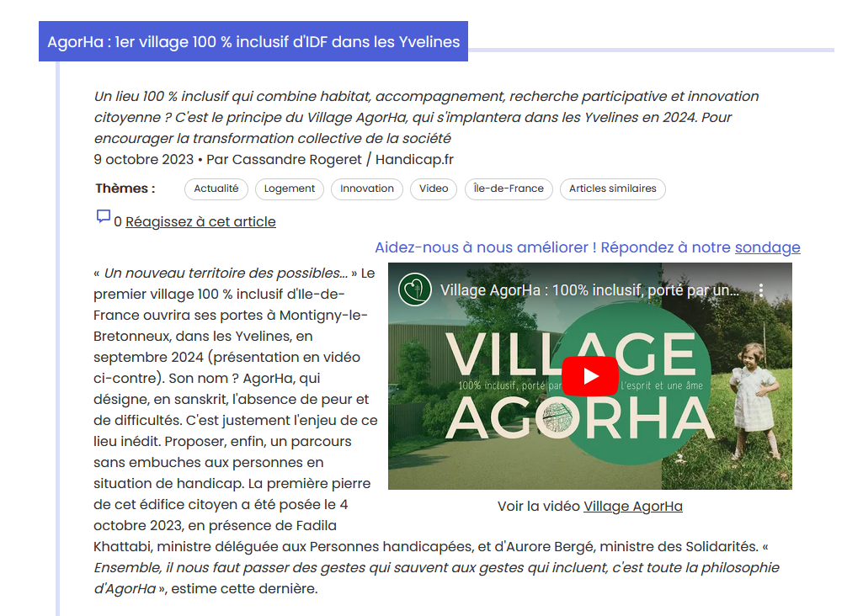Open the 'sondage' survey link
847x616 pixels.
[x=767, y=247]
